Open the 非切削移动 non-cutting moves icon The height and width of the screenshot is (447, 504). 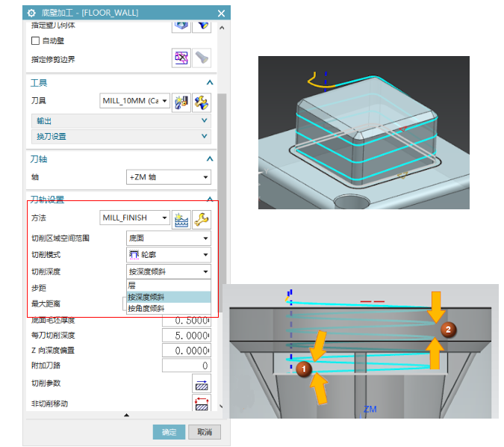click(202, 404)
